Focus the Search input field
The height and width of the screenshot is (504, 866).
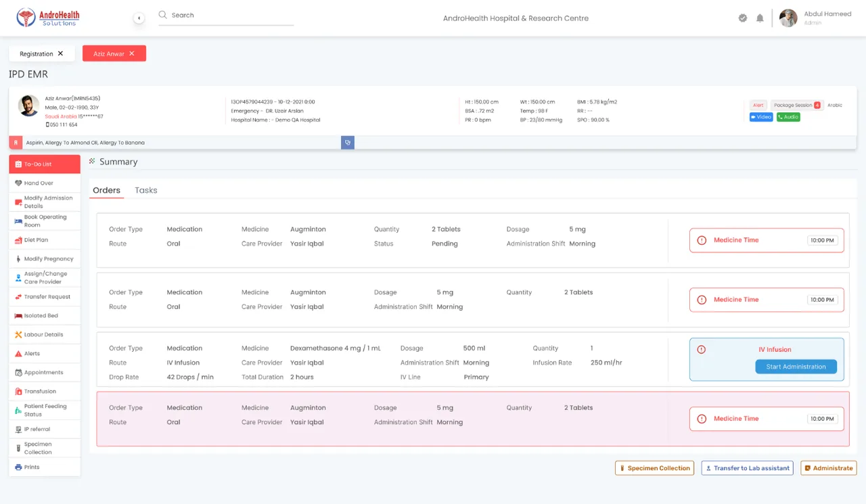point(226,16)
